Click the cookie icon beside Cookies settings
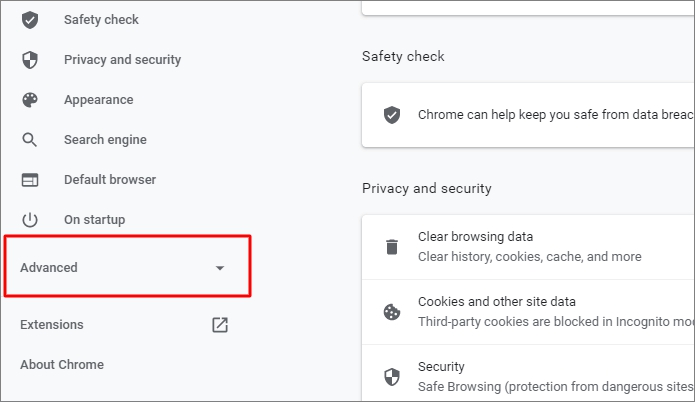The height and width of the screenshot is (402, 695). click(x=392, y=311)
